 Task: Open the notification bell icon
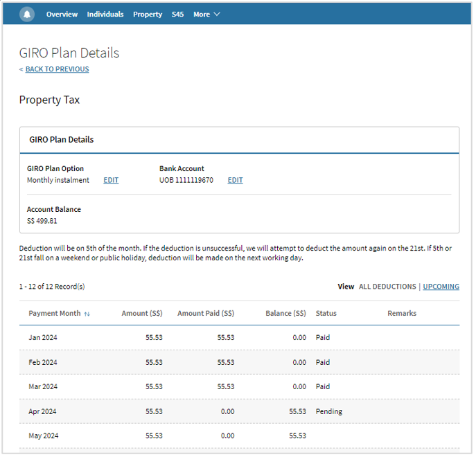[x=27, y=15]
